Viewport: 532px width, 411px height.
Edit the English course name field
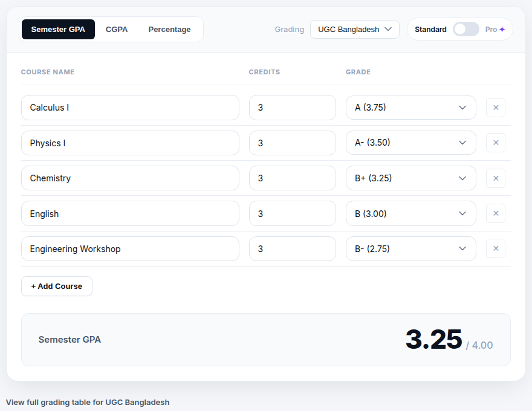point(131,213)
